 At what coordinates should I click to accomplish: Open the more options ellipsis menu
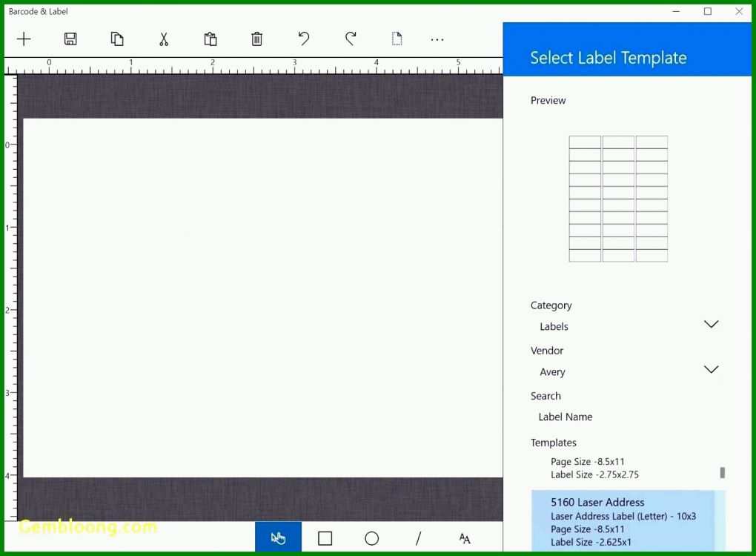tap(437, 39)
